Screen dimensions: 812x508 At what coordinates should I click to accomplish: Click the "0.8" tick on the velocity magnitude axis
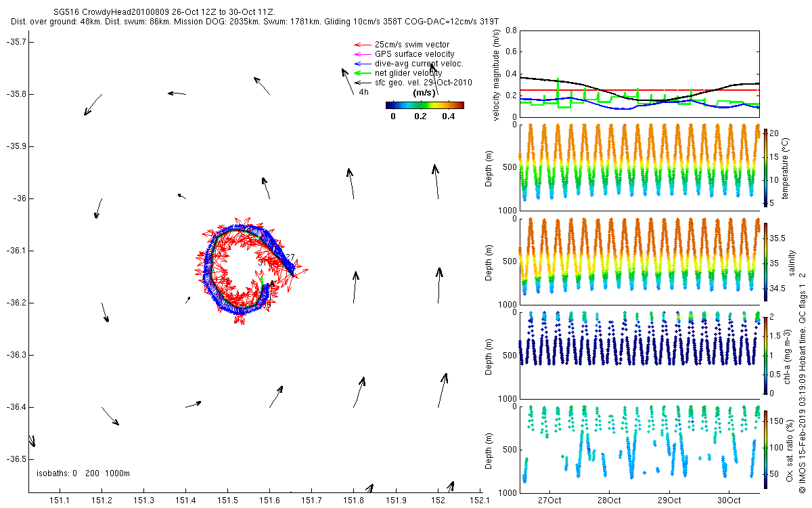511,31
